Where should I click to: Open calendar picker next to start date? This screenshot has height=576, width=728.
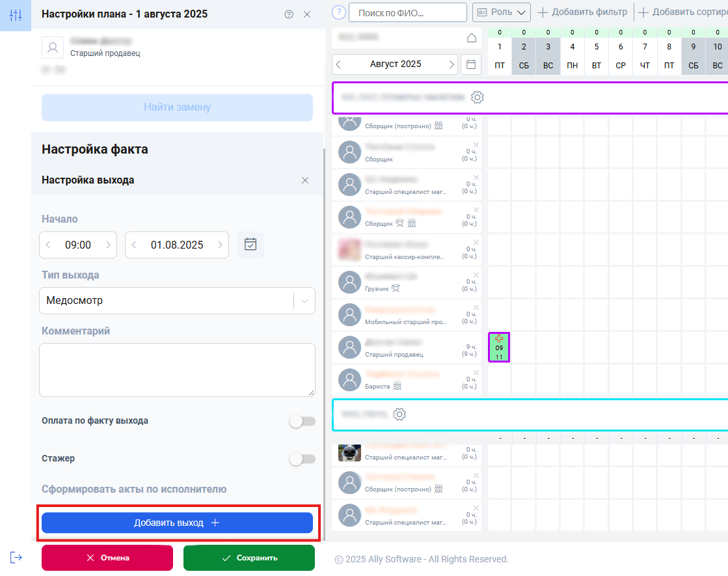tap(250, 245)
